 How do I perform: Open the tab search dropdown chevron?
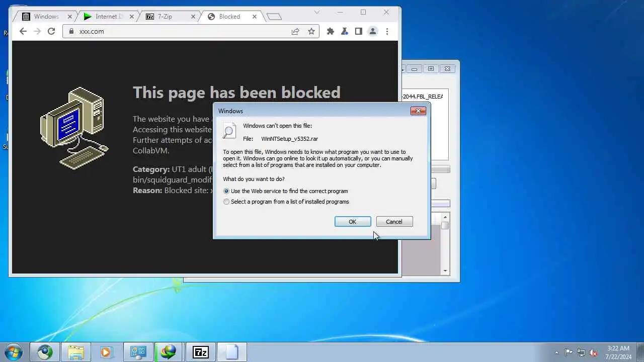pyautogui.click(x=317, y=12)
